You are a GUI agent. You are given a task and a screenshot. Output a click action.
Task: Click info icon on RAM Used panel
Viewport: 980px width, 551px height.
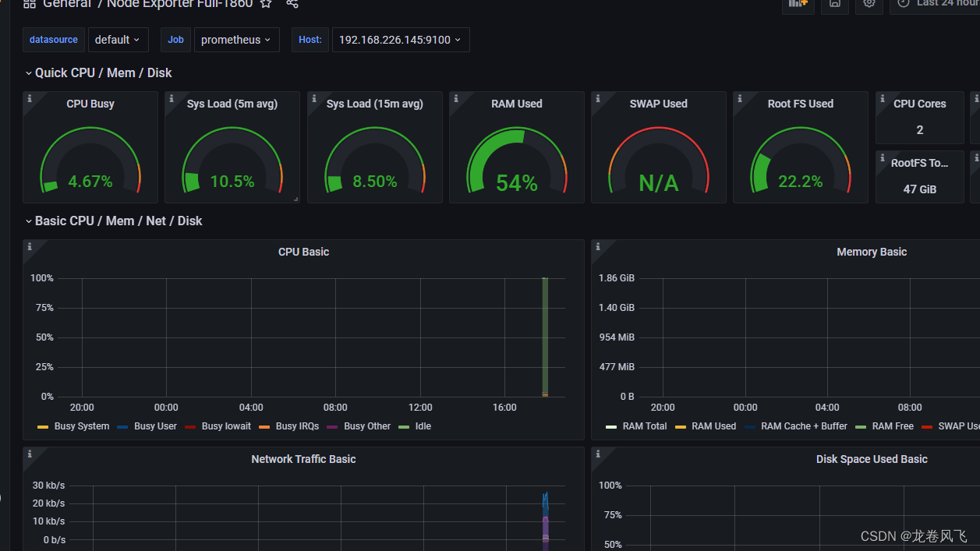[456, 99]
